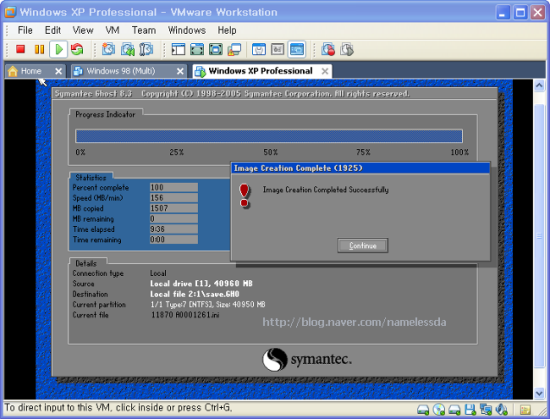Switch to quick switch mode icon
The height and width of the screenshot is (419, 550).
(x=215, y=49)
